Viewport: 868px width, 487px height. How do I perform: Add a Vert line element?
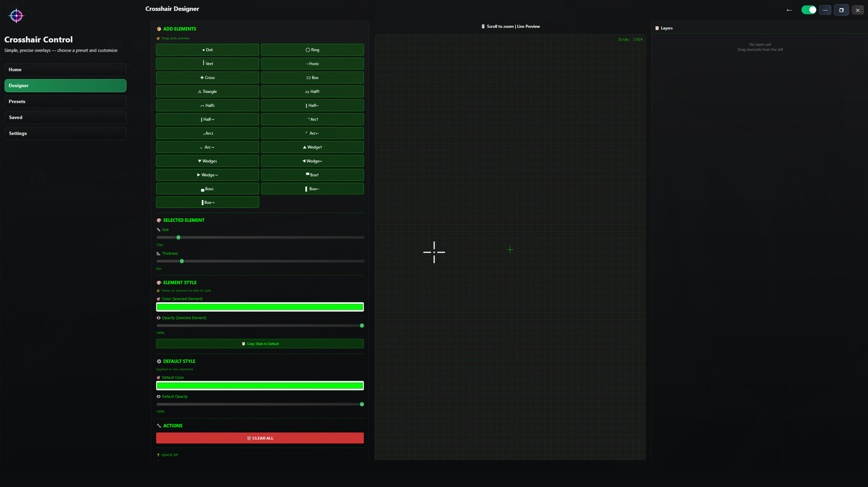tap(207, 64)
